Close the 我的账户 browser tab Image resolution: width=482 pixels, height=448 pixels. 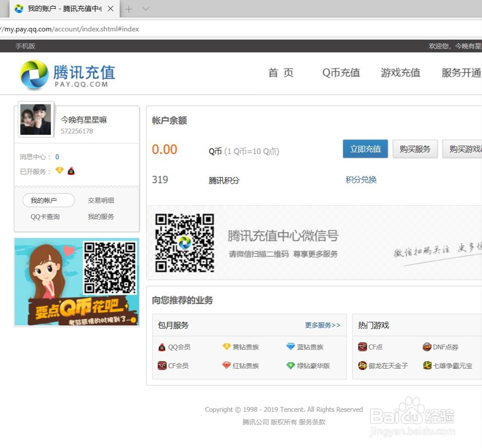click(x=111, y=9)
